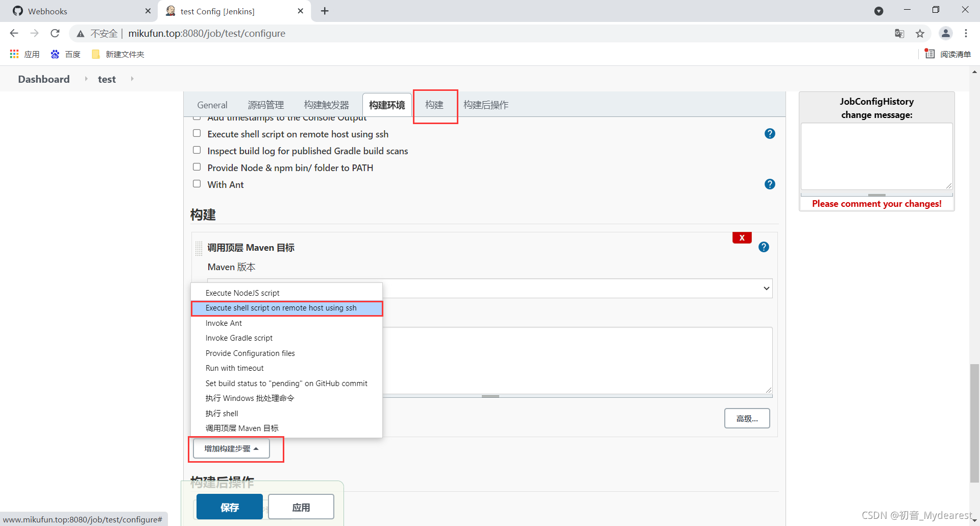Viewport: 980px width, 526px height.
Task: Toggle Provide Node & npm bin folder checkbox
Action: point(197,167)
